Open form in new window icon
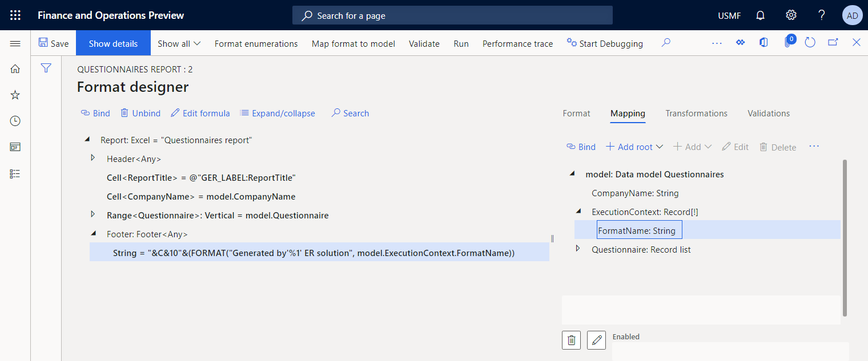Viewport: 868px width, 361px height. (x=833, y=42)
